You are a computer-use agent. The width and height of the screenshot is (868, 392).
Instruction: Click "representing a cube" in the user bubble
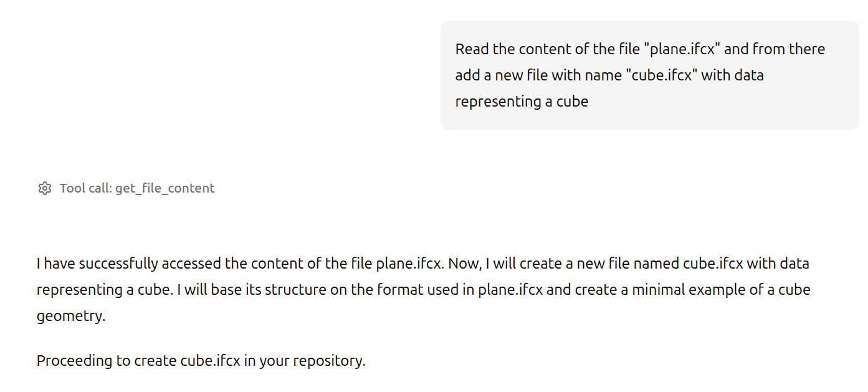(x=522, y=102)
